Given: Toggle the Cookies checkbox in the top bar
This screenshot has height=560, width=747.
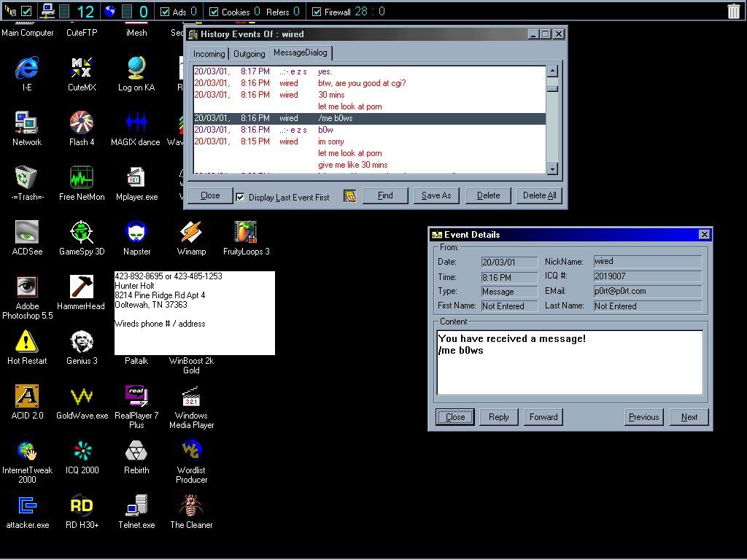Looking at the screenshot, I should coord(213,12).
